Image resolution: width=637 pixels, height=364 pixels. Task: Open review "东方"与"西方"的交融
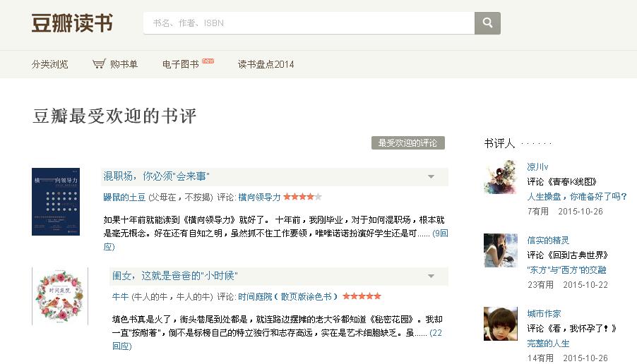566,270
